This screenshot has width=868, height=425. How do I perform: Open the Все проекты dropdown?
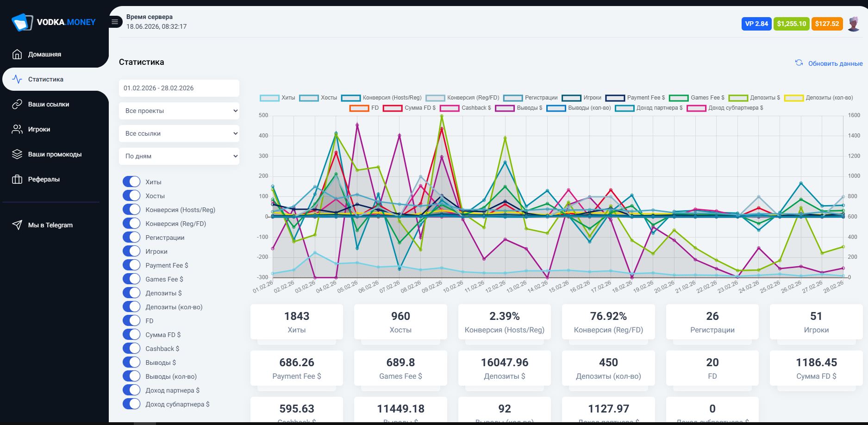(179, 111)
